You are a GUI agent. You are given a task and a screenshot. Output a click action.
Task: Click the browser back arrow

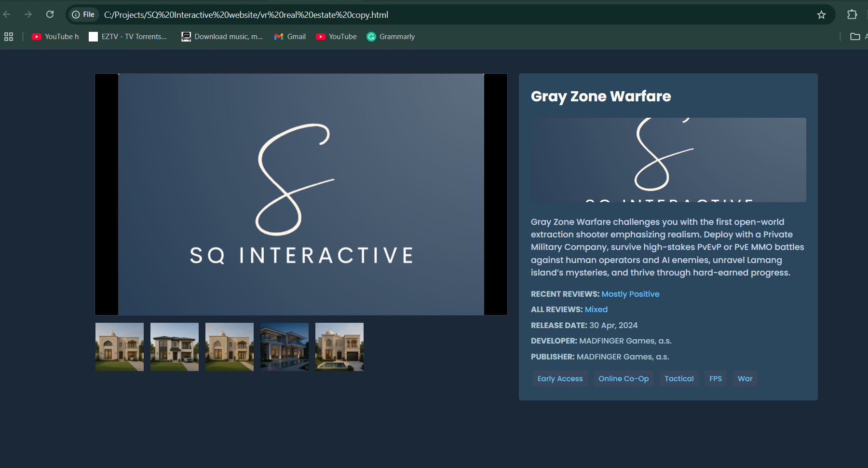coord(7,14)
